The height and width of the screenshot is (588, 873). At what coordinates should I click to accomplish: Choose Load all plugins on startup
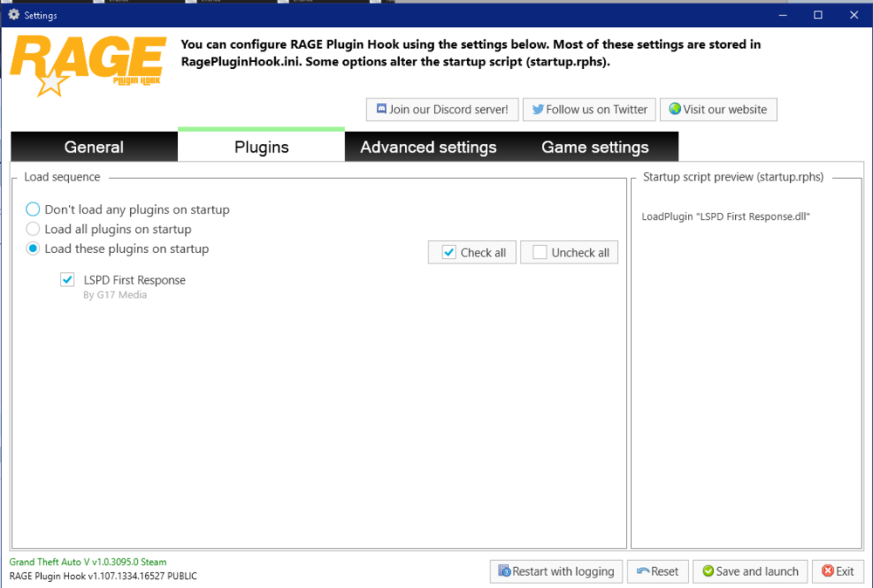32,229
